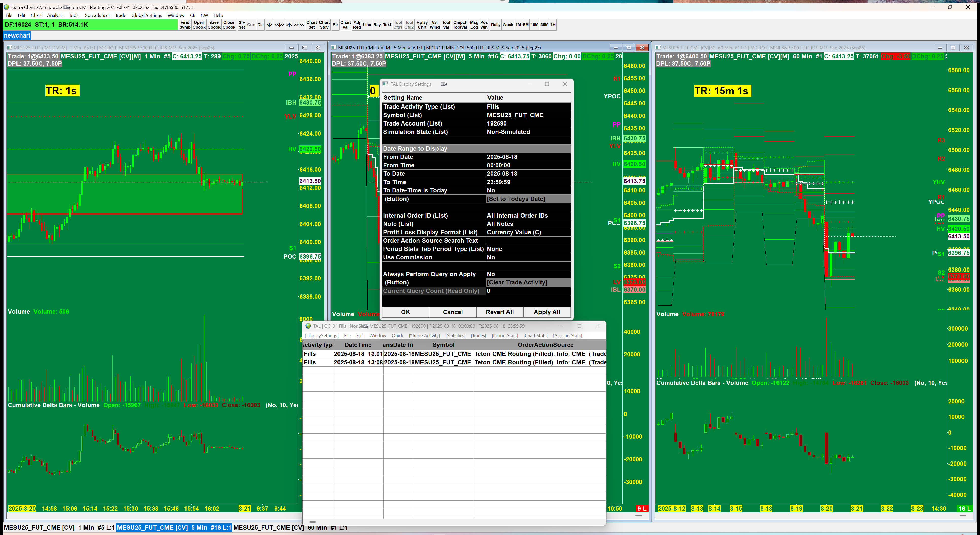The image size is (980, 535).
Task: Select the Ptr pointer tool
Action: (x=335, y=25)
